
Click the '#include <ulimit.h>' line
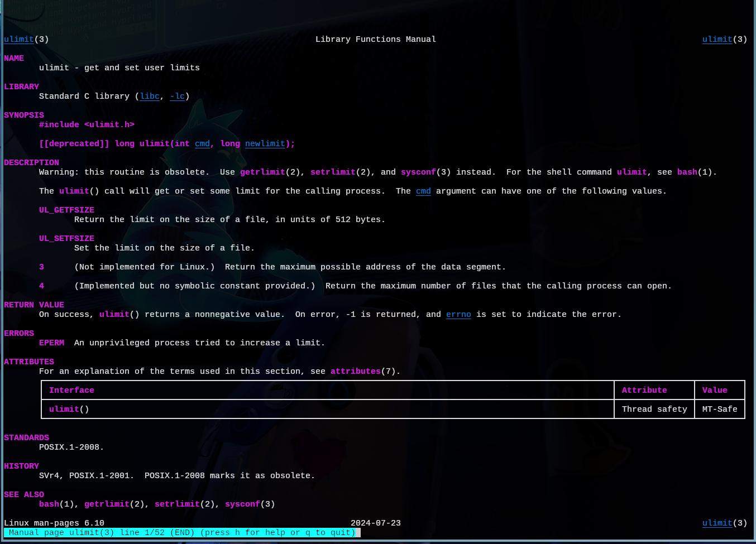coord(87,125)
